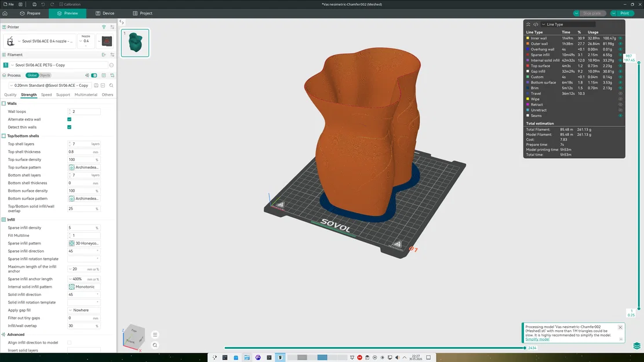This screenshot has height=362, width=644.
Task: Open printer settings sliders icon
Action: (x=112, y=27)
